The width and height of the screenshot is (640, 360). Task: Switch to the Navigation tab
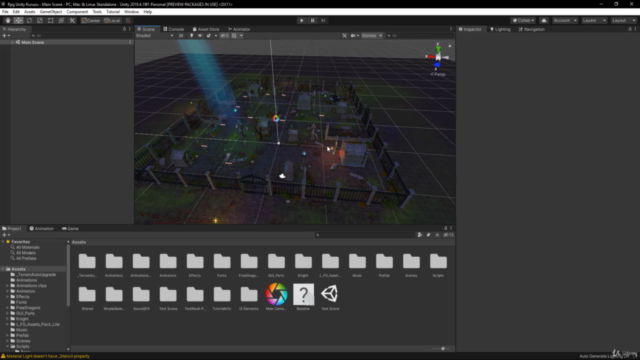pos(531,29)
